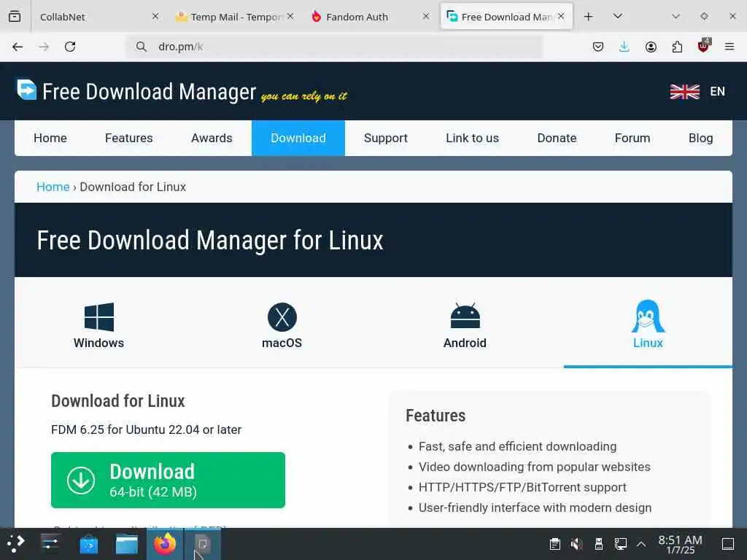The width and height of the screenshot is (747, 560).
Task: Open the Blog navigation item
Action: (700, 138)
